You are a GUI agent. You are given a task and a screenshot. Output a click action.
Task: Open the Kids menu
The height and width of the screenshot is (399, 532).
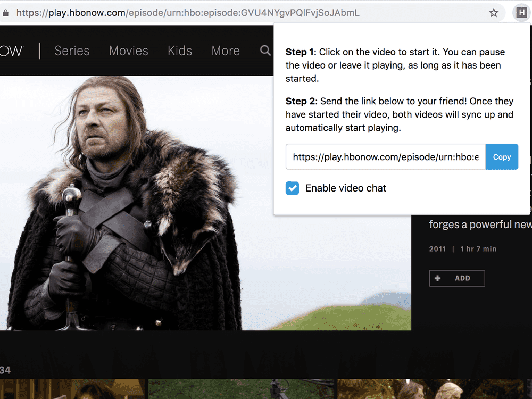(180, 51)
